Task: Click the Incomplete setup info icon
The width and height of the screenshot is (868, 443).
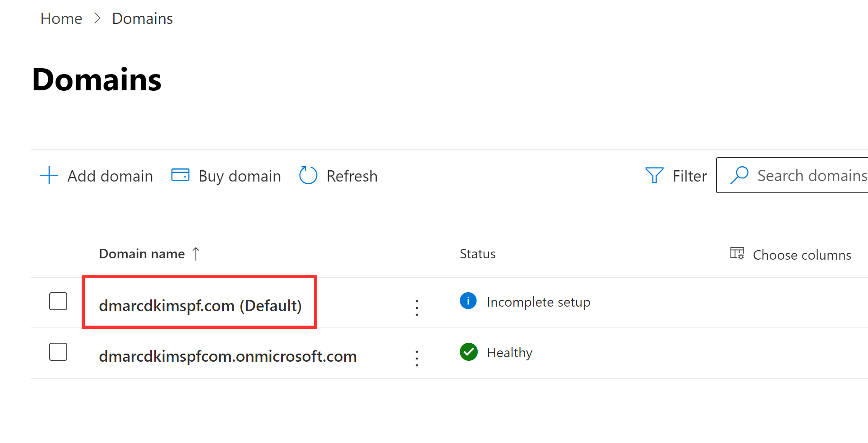Action: [468, 301]
